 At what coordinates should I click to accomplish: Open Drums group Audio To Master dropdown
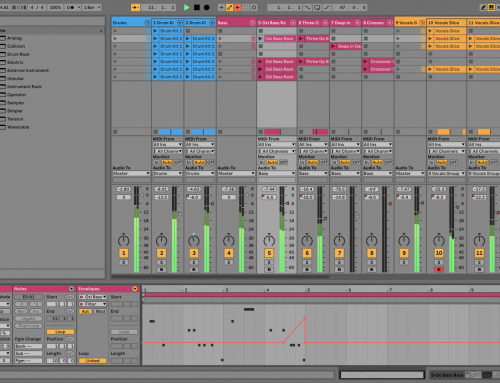[x=131, y=173]
